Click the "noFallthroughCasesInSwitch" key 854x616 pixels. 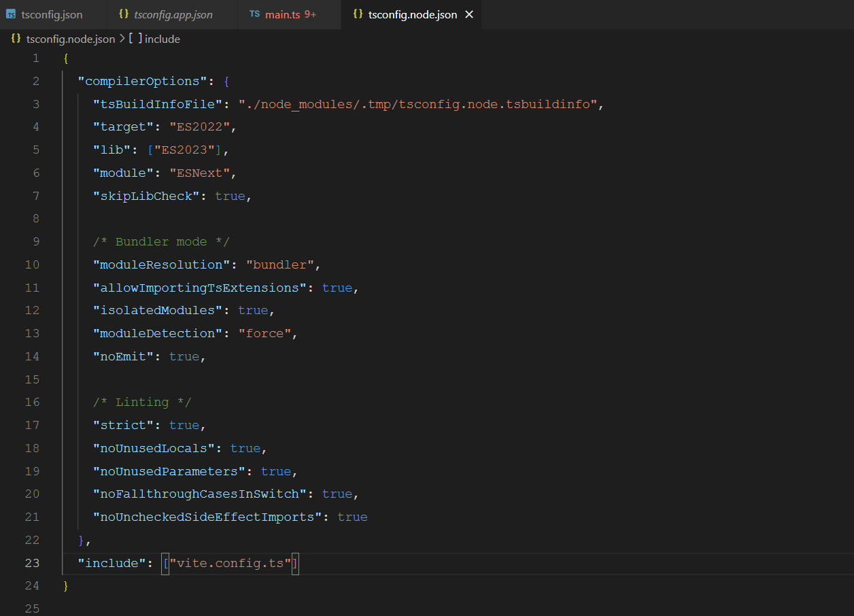[199, 494]
